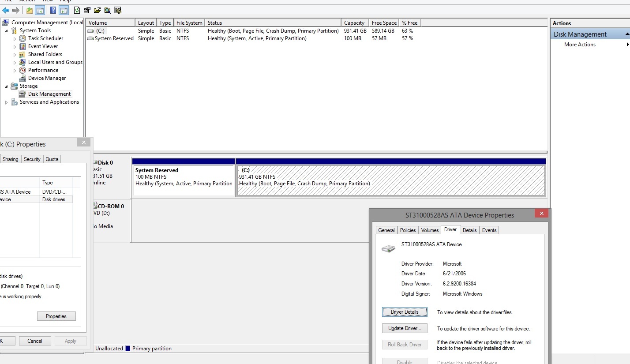Click the Up one level folder icon

30,10
